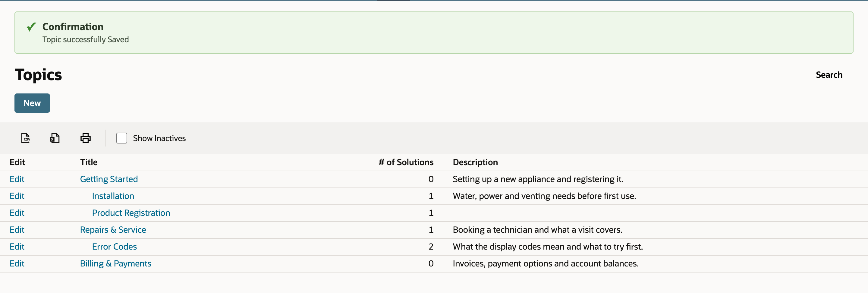
Task: Click the Confirmation checkmark icon
Action: coord(31,27)
